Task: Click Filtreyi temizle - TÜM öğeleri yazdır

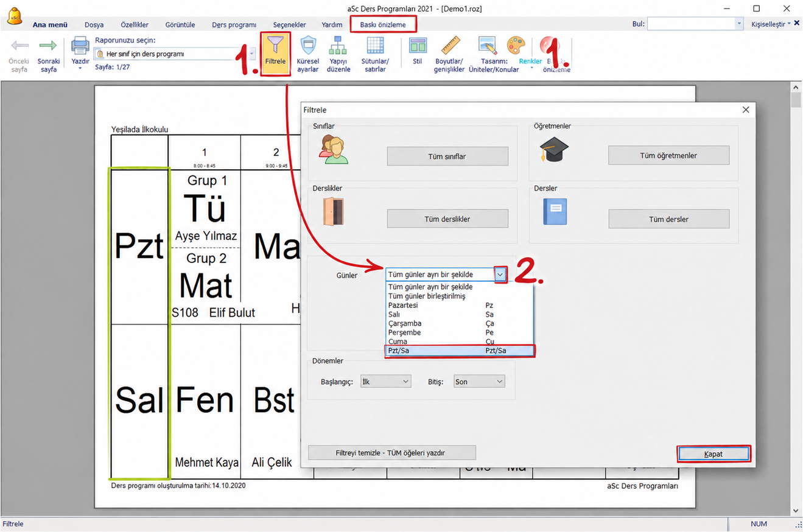Action: (392, 453)
